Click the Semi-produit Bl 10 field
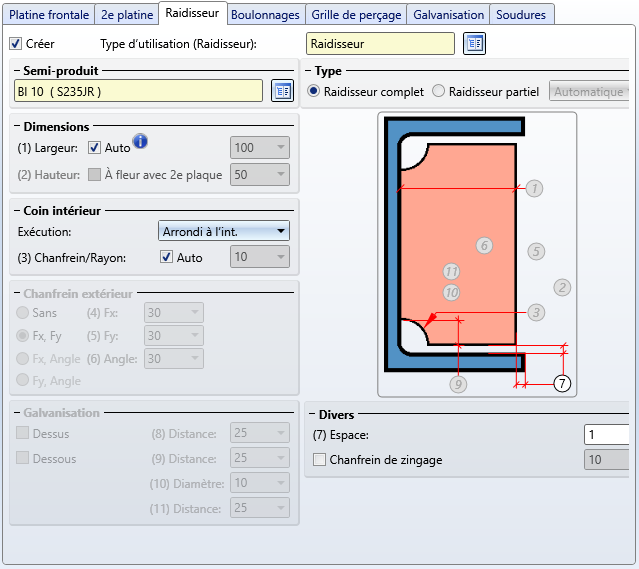639x569 pixels. (138, 91)
